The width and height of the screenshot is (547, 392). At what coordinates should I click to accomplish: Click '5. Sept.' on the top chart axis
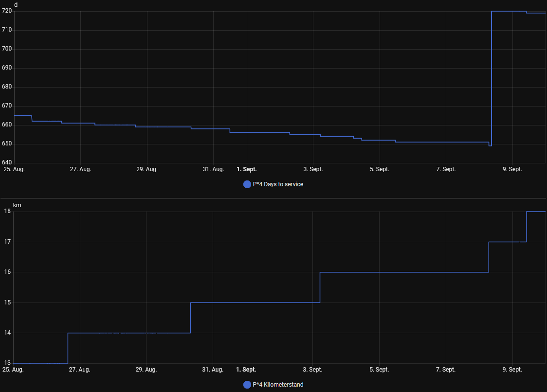(380, 169)
